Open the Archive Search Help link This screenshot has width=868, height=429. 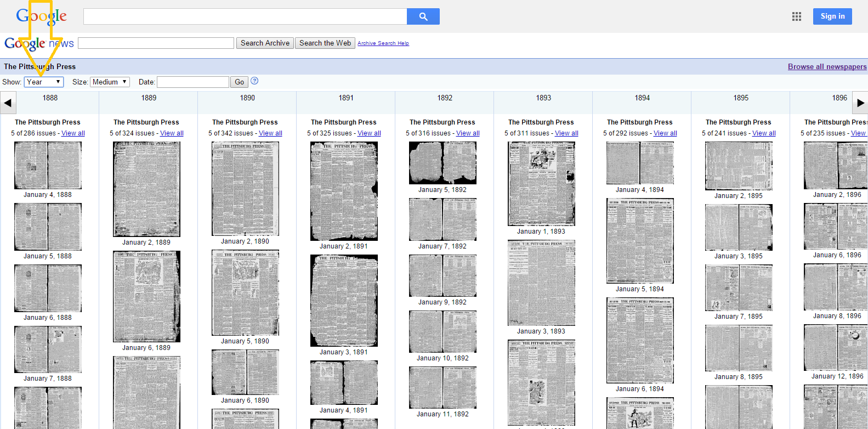(x=383, y=43)
